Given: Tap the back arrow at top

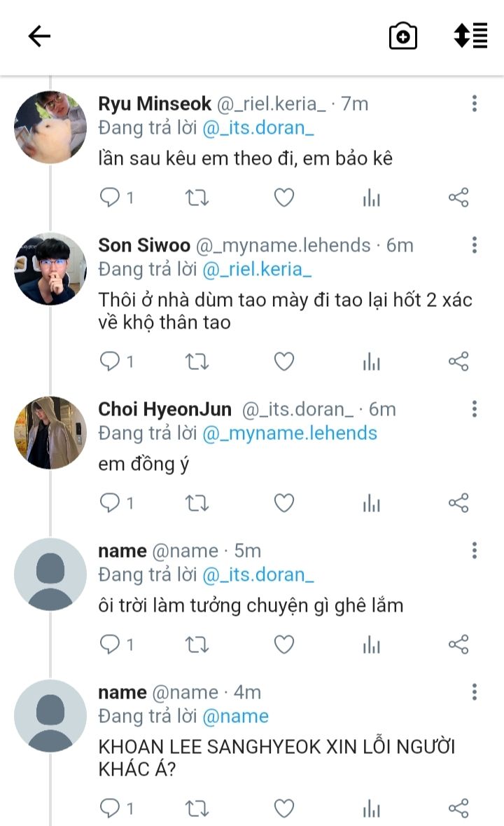Looking at the screenshot, I should point(39,36).
